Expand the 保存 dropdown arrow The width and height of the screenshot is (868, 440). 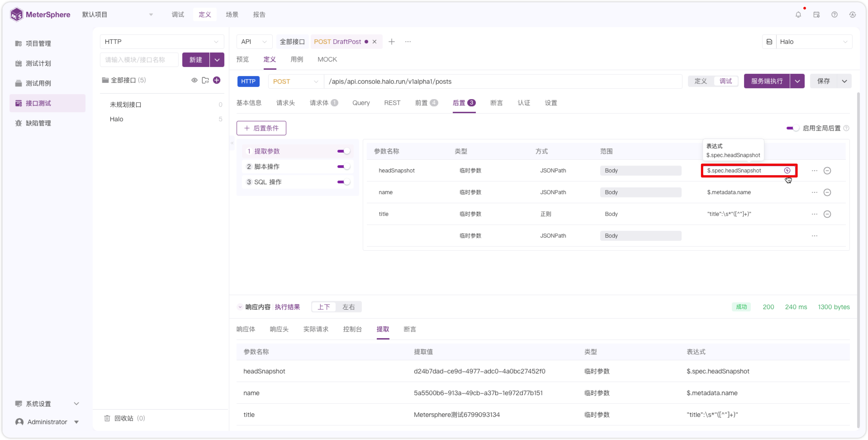844,81
